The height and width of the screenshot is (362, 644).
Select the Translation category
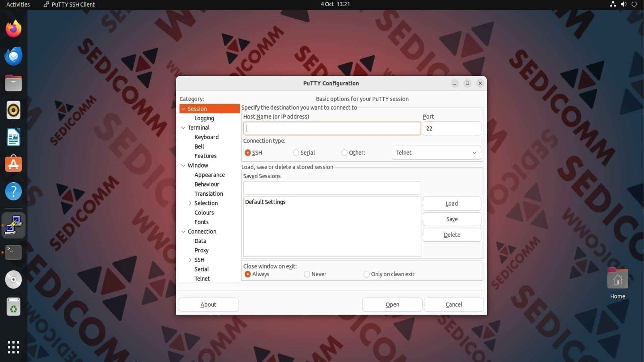click(x=209, y=194)
